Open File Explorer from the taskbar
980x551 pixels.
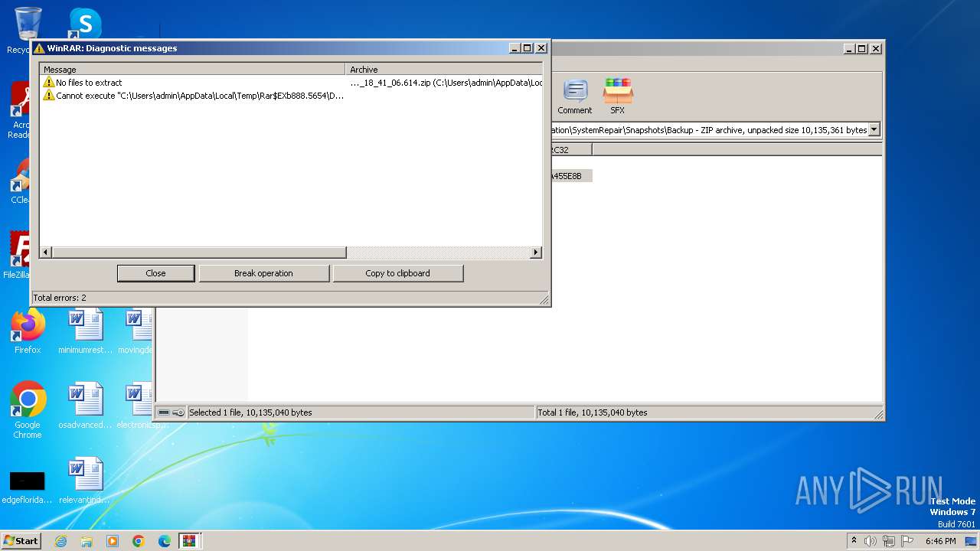[87, 541]
